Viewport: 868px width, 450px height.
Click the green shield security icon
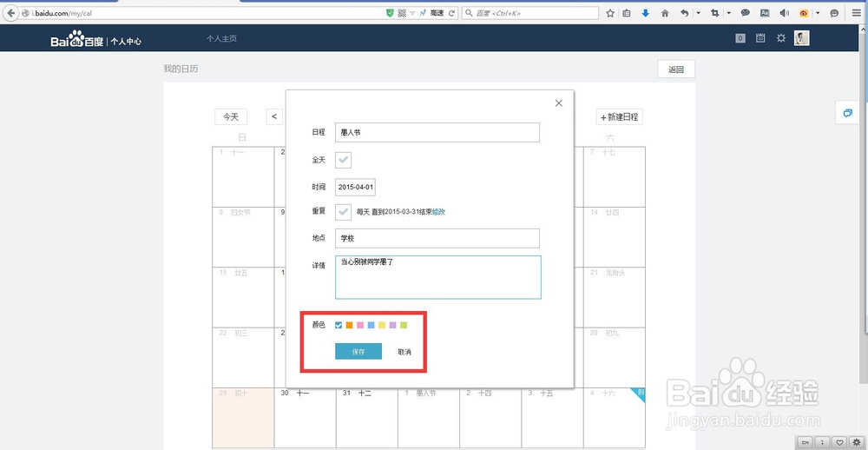tap(391, 13)
